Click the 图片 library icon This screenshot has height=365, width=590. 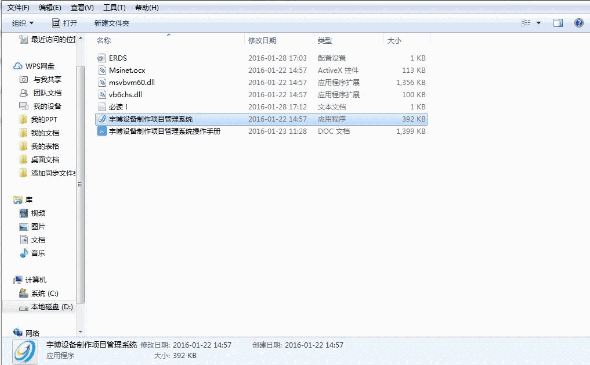point(24,227)
